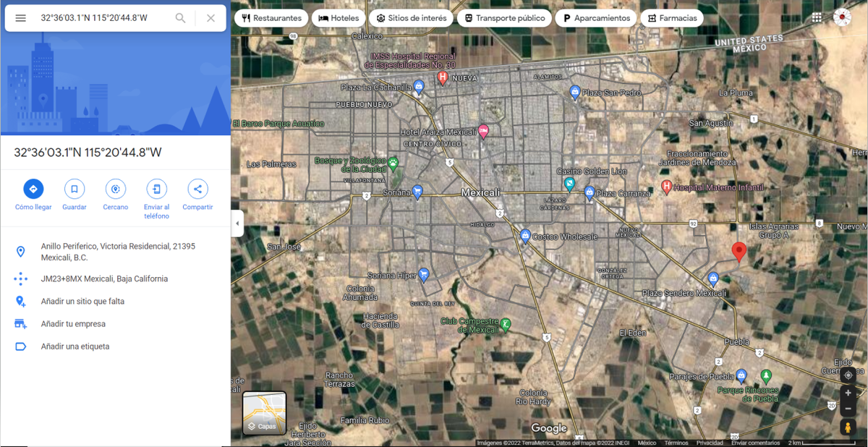
Task: Switch map layers with Capas thumbnail
Action: (264, 414)
